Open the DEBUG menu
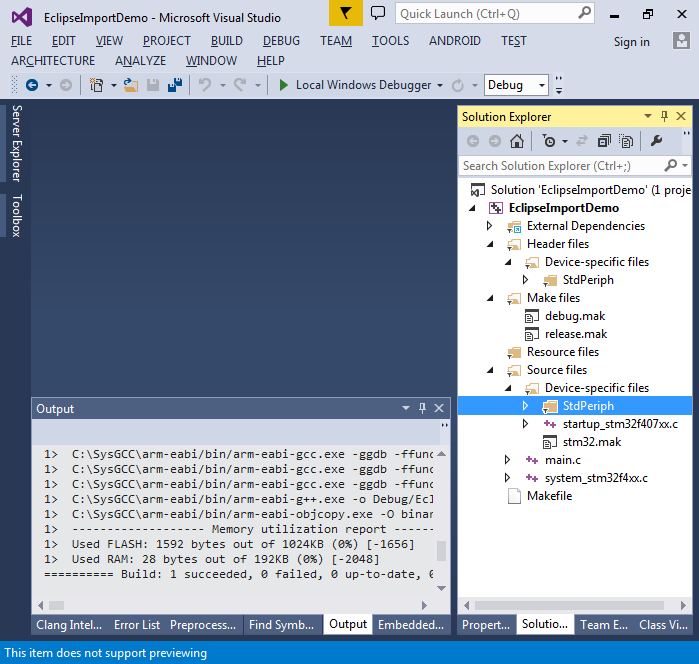This screenshot has width=699, height=664. [x=281, y=41]
